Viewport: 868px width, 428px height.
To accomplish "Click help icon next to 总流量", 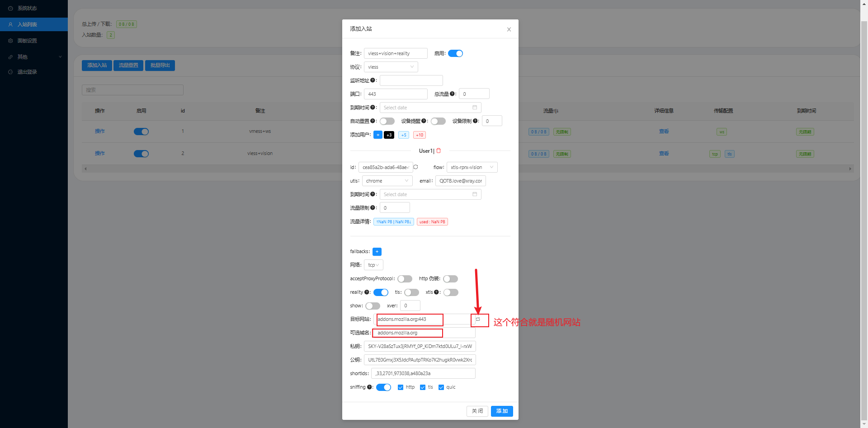I will [452, 94].
